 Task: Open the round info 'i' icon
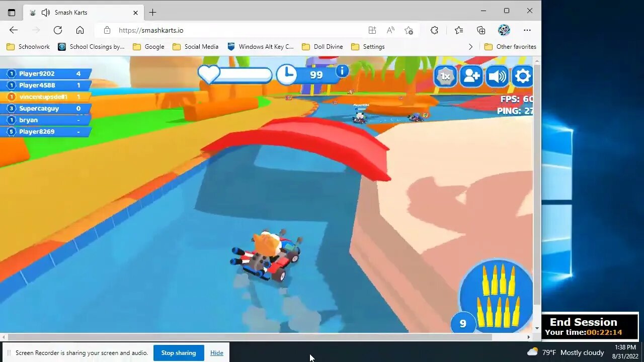(x=342, y=71)
